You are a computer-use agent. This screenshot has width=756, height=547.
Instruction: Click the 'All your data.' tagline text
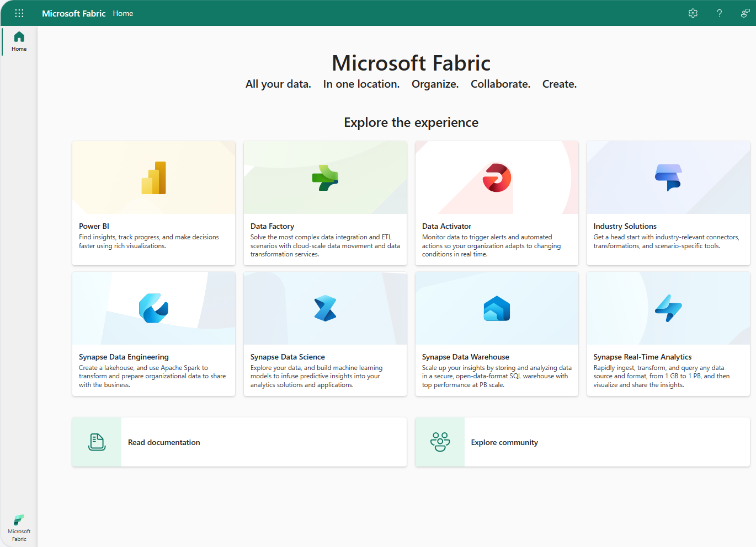click(278, 84)
